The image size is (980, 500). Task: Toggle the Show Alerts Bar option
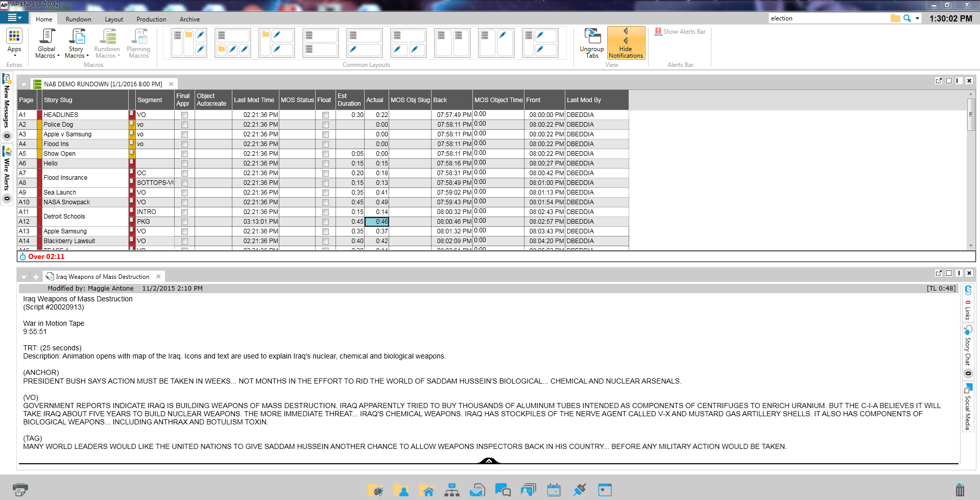click(680, 32)
